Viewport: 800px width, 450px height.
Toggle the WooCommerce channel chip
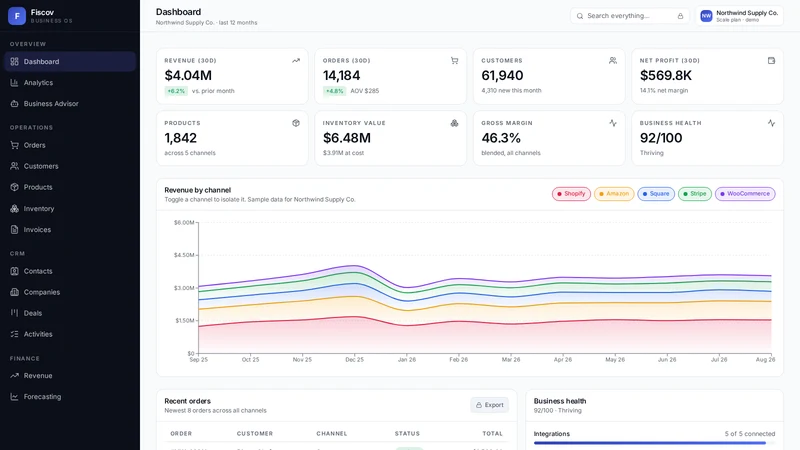(745, 194)
